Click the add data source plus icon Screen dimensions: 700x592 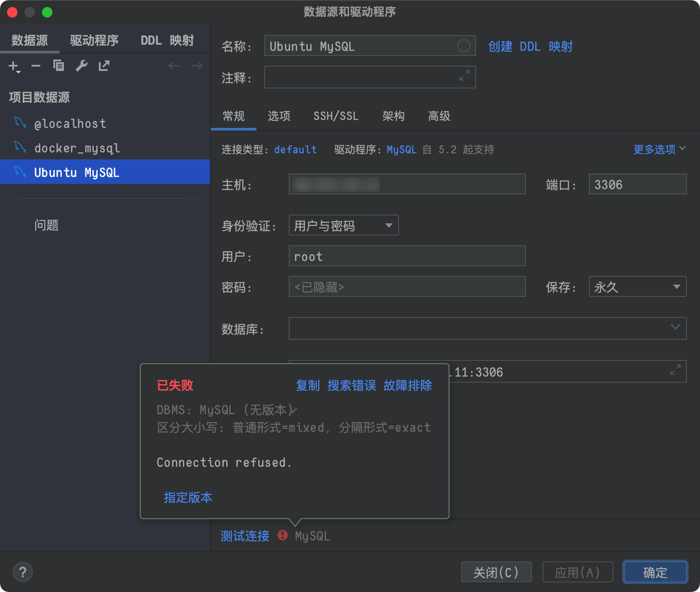14,67
